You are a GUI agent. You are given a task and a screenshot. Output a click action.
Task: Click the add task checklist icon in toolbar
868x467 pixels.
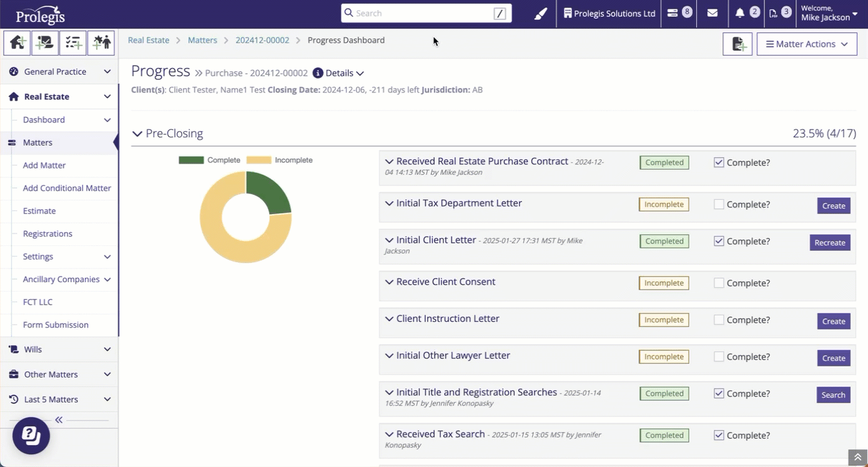[73, 42]
